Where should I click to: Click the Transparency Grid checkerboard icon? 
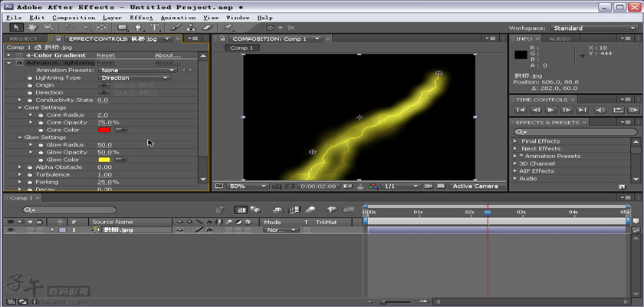(x=441, y=187)
